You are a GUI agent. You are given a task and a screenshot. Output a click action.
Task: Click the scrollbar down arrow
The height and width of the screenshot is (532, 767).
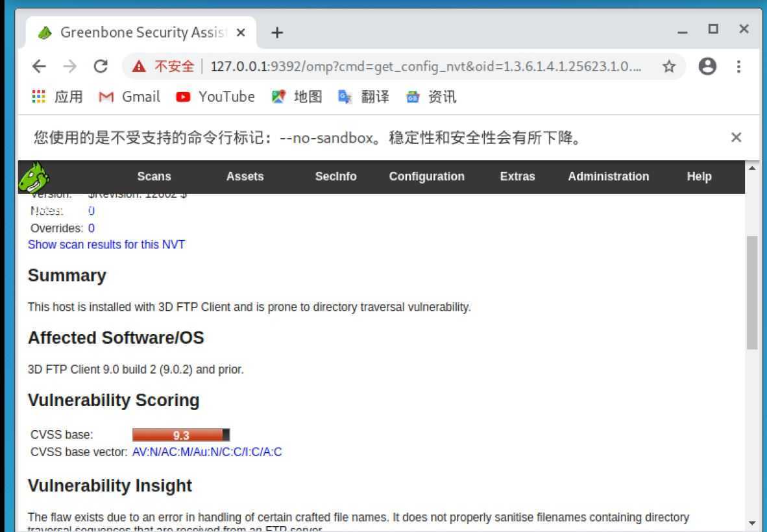(x=752, y=523)
